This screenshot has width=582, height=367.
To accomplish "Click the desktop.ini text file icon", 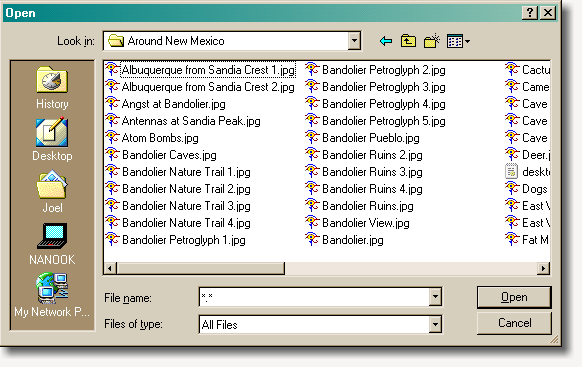I will coord(512,171).
